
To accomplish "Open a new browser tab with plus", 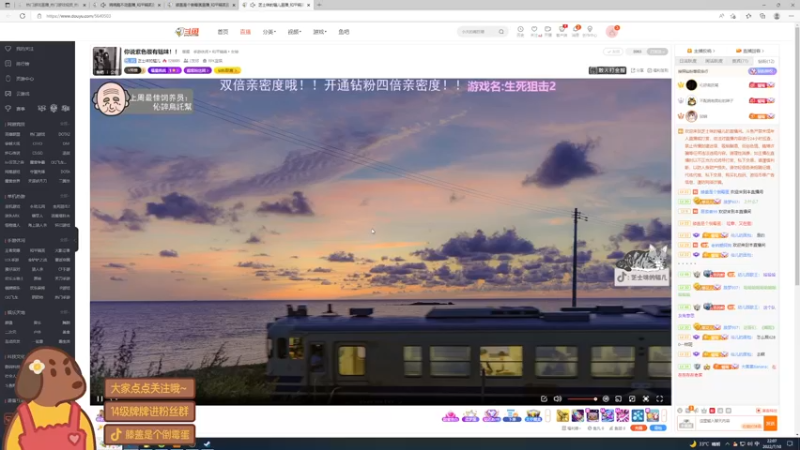I will pyautogui.click(x=319, y=5).
